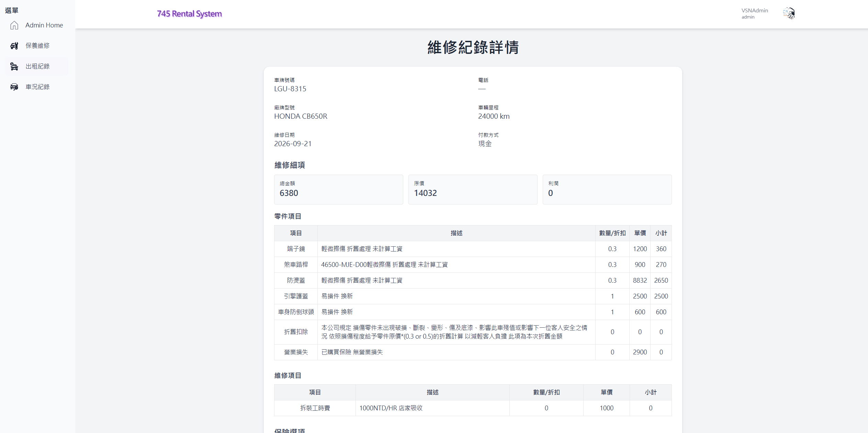Click the 維修細項 section heading
This screenshot has height=433, width=868.
290,165
